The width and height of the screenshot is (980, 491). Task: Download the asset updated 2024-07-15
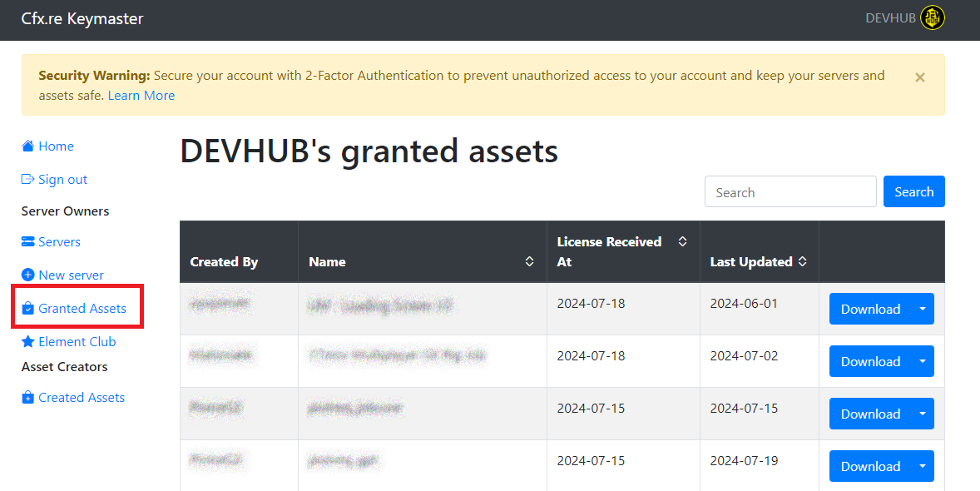870,414
